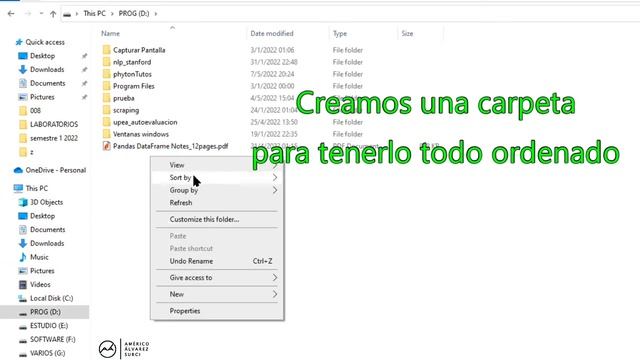Select the prueba folder icon
This screenshot has height=360, width=640.
click(107, 98)
